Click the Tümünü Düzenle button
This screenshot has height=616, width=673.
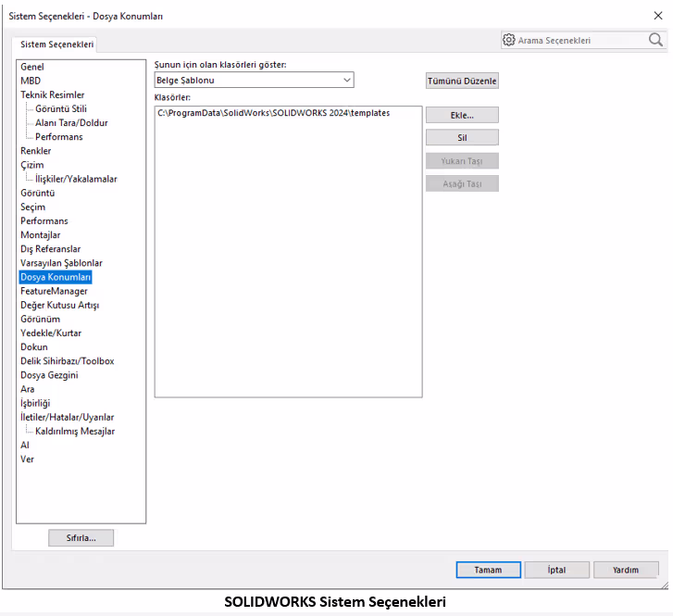(x=462, y=81)
